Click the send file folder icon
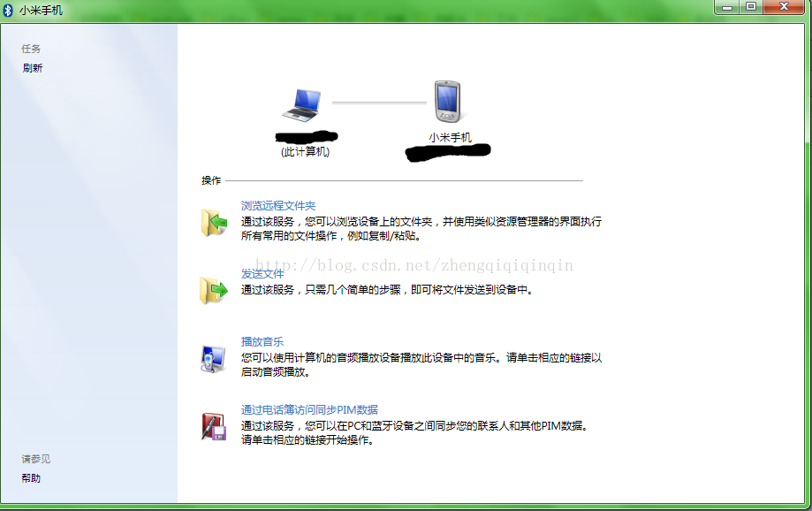 click(213, 290)
